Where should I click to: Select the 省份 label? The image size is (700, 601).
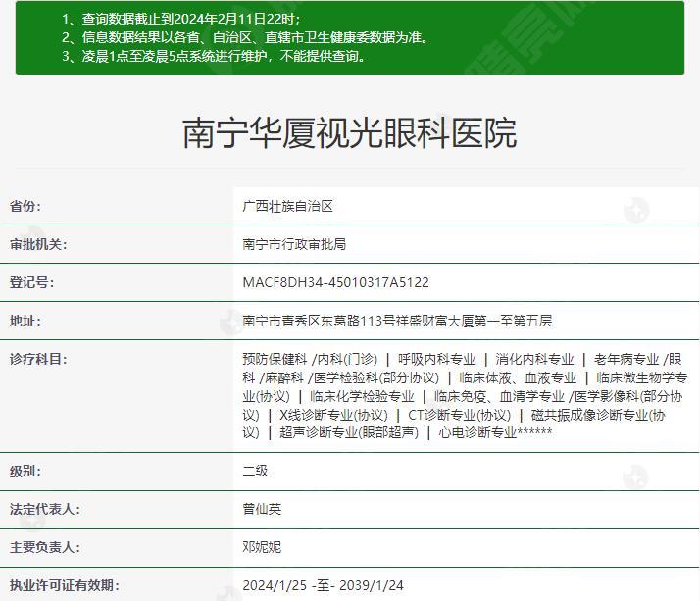25,206
